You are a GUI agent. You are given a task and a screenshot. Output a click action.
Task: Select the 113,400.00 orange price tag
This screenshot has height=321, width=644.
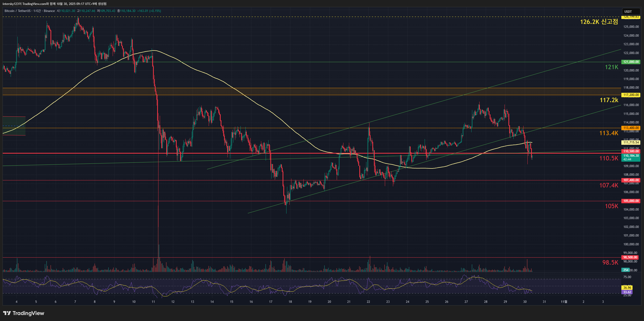pyautogui.click(x=631, y=128)
